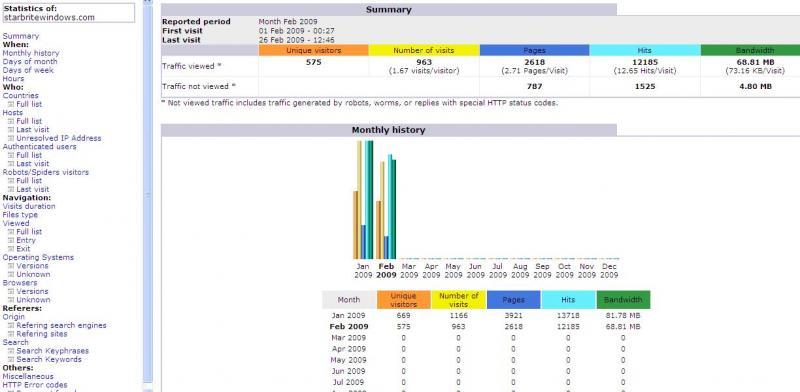Open the Monthly history link
800x392 pixels.
pos(31,53)
